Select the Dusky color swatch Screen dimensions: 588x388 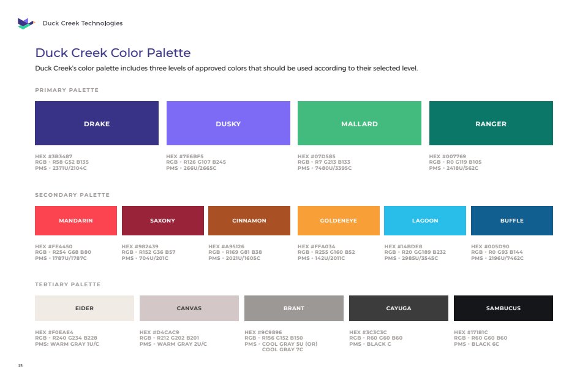click(228, 123)
